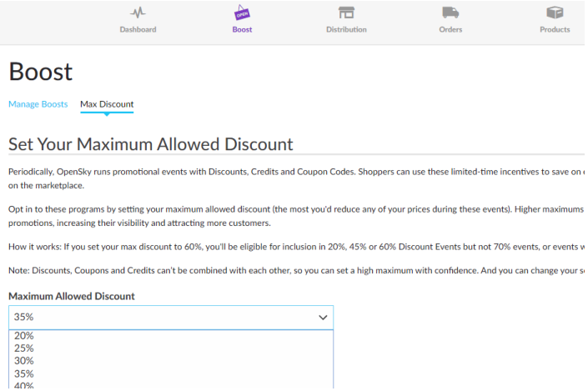The height and width of the screenshot is (391, 588).
Task: Choose 20% from the discount list
Action: [x=24, y=336]
